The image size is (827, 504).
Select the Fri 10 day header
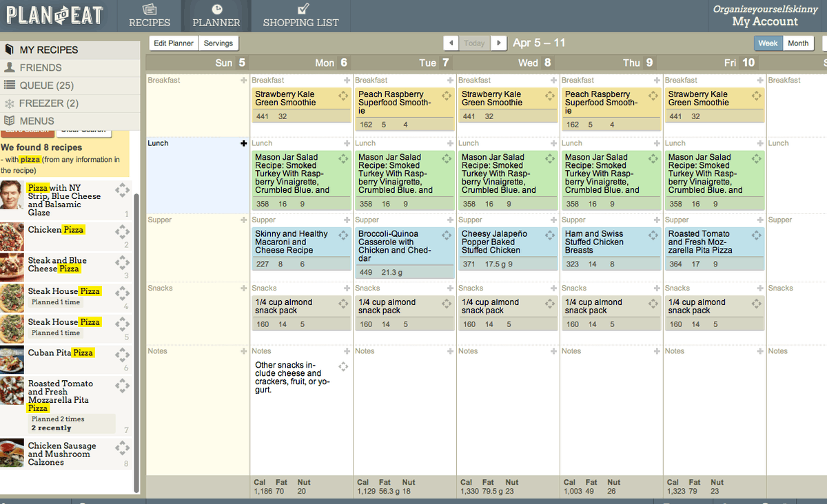tap(715, 63)
